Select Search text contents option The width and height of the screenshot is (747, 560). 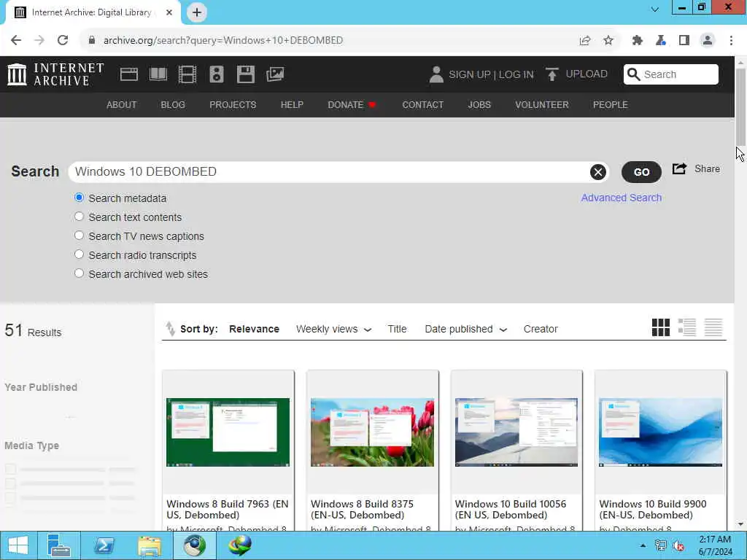coord(79,217)
